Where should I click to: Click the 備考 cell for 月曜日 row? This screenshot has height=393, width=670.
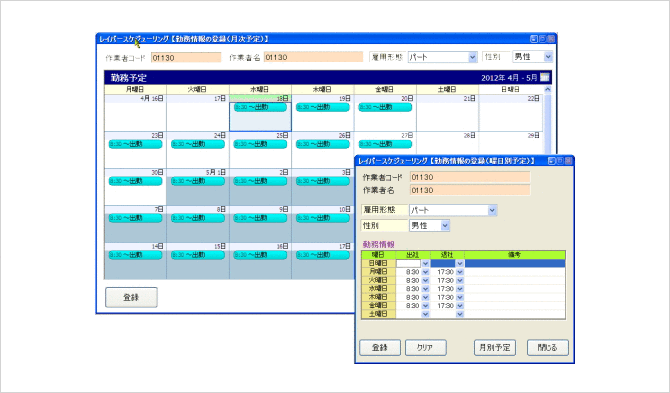click(515, 272)
